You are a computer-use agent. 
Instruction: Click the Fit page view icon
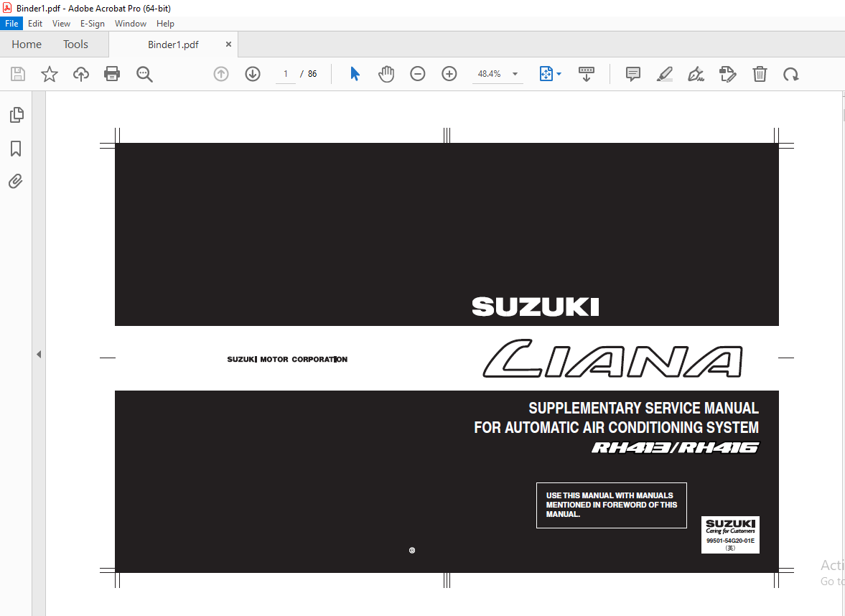[546, 74]
